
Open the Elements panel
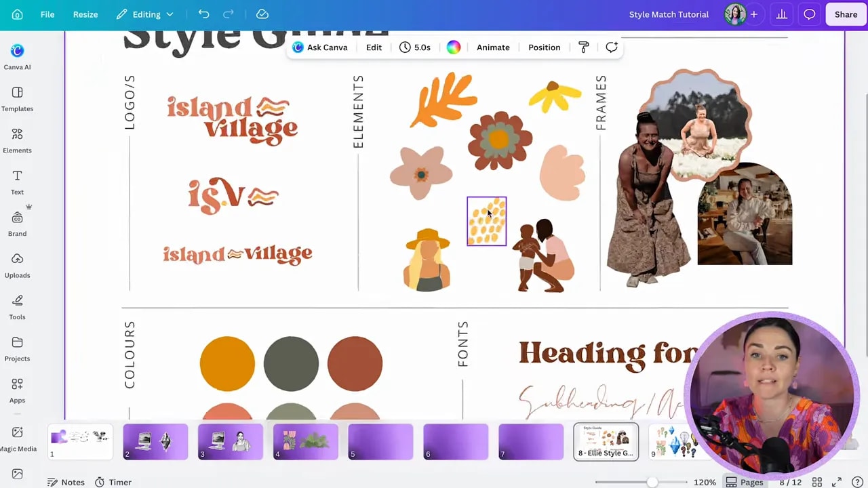[17, 141]
